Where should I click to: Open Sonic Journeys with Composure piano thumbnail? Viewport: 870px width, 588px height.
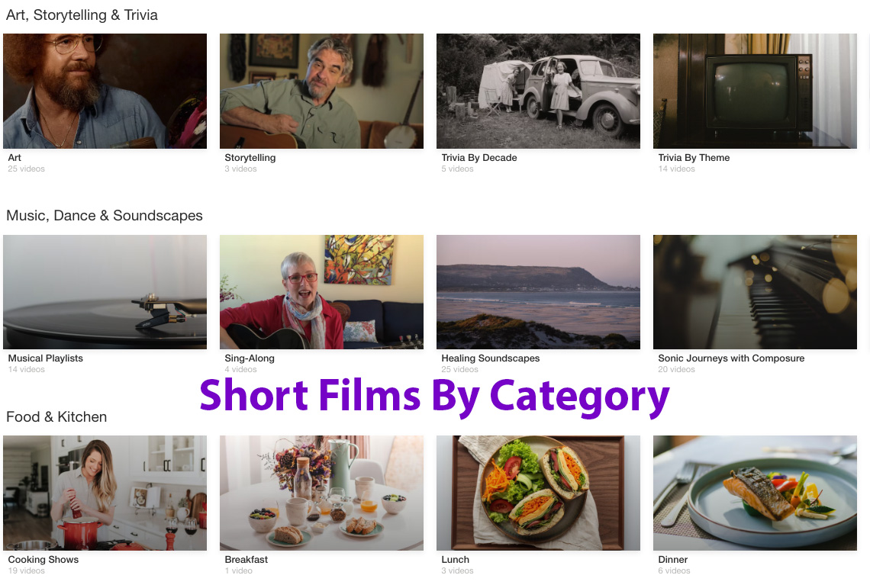[x=755, y=292]
